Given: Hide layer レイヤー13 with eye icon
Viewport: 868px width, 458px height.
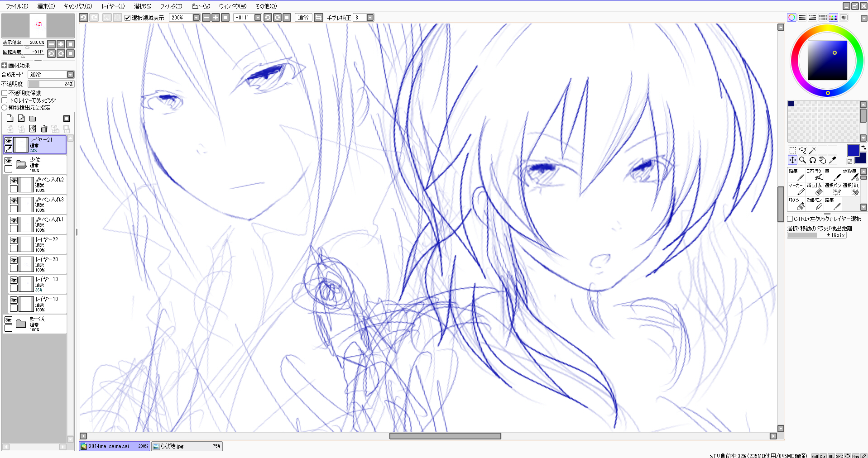Looking at the screenshot, I should click(14, 280).
